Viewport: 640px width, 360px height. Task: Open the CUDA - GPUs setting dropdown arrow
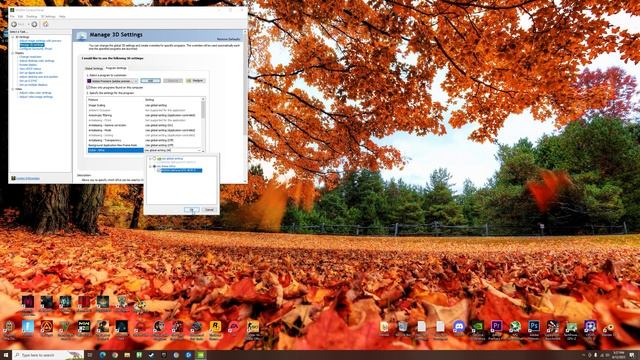pyautogui.click(x=200, y=150)
